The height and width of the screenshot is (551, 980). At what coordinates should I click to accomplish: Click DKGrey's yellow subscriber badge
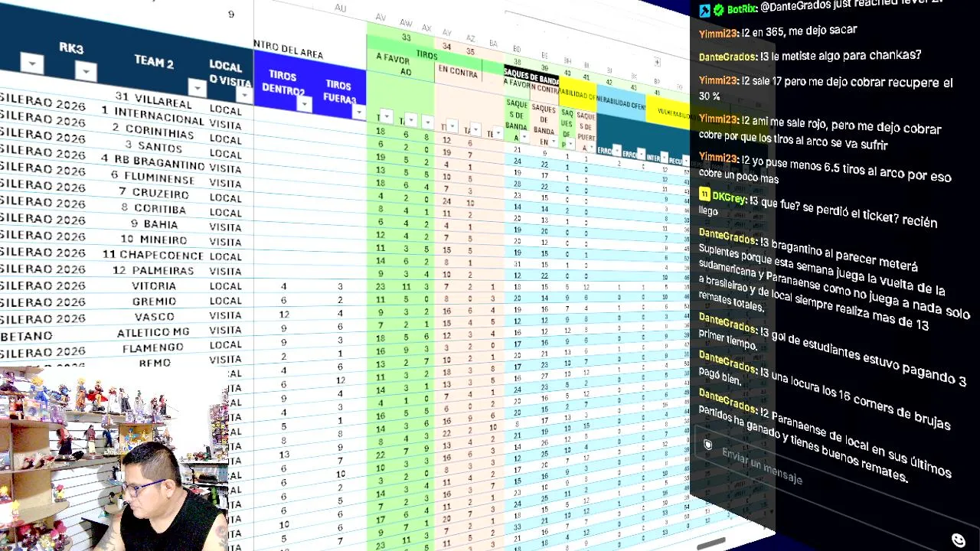pos(704,195)
